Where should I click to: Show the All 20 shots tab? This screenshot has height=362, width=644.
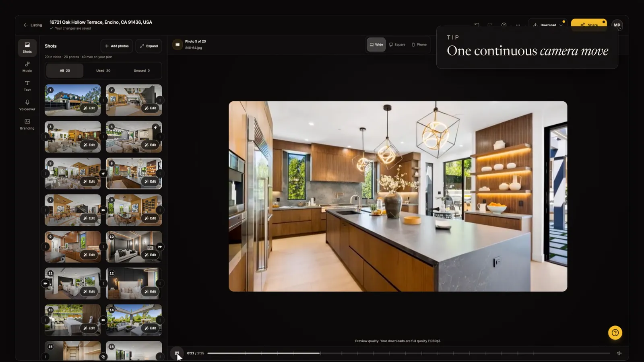65,70
